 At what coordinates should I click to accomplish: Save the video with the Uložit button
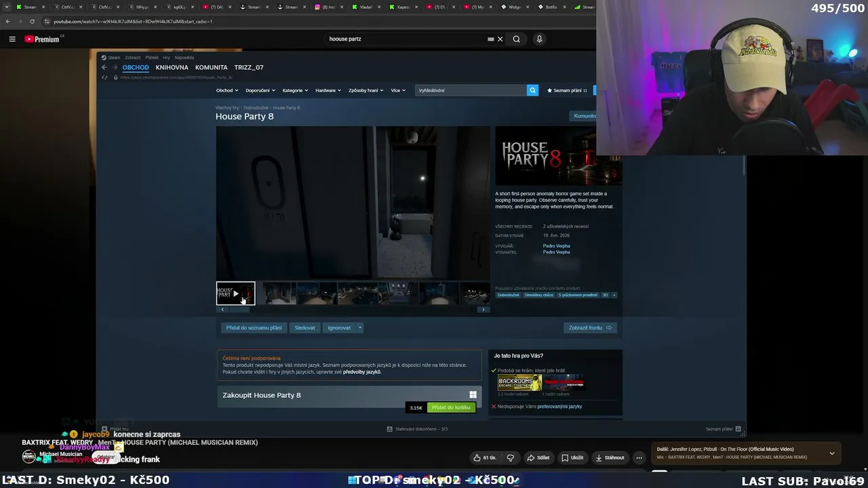[x=572, y=457]
